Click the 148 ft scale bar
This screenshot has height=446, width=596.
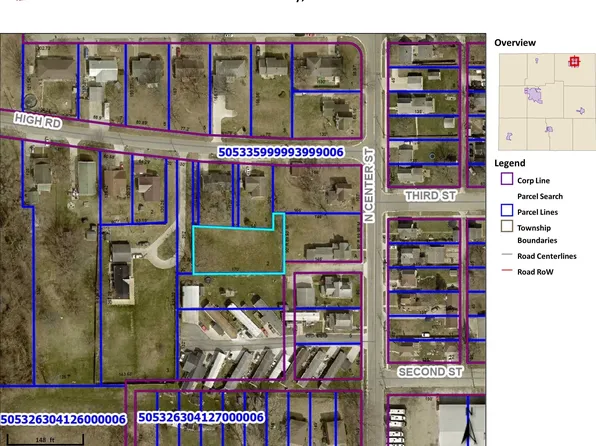[x=45, y=440]
